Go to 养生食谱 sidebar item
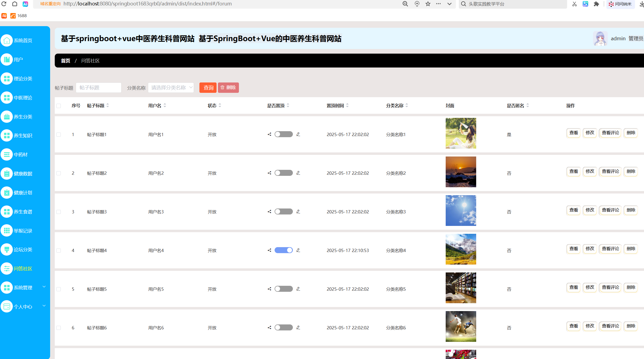644x359 pixels. 23,211
